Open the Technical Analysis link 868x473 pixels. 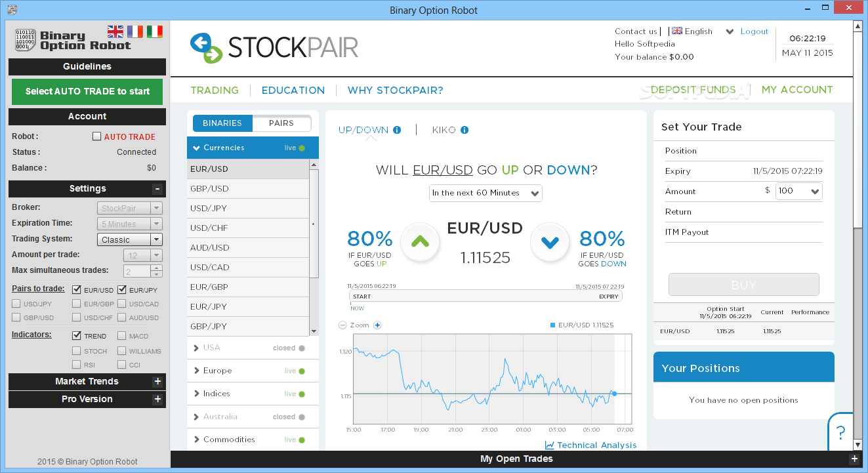click(597, 445)
